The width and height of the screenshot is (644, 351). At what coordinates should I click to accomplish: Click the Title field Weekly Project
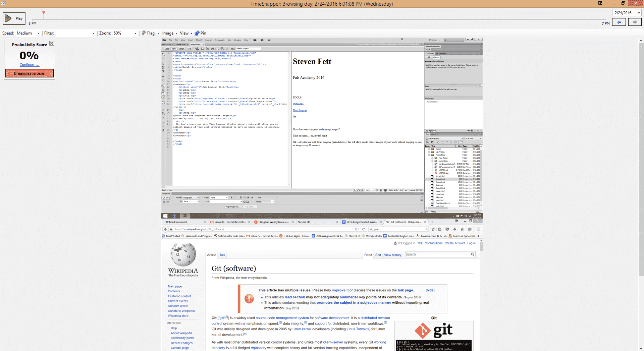point(248,49)
